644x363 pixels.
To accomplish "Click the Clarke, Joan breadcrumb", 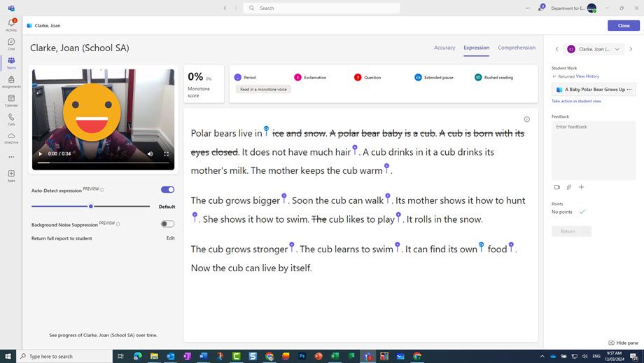I will pyautogui.click(x=47, y=25).
